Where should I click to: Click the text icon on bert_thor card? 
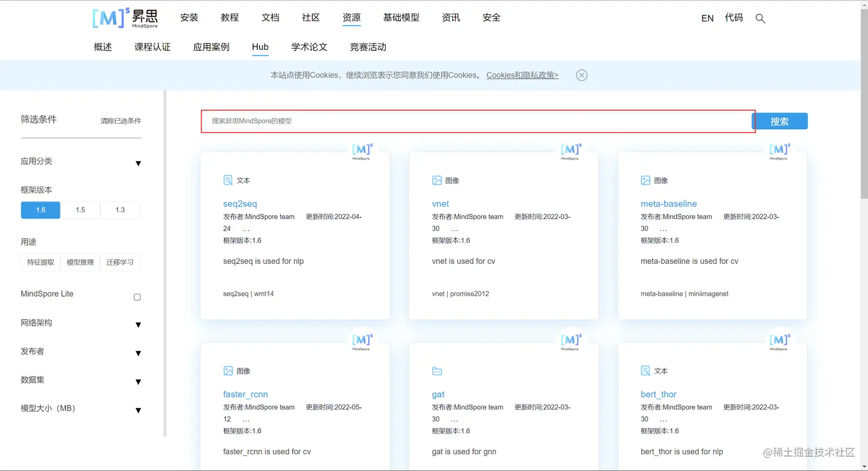pyautogui.click(x=645, y=371)
